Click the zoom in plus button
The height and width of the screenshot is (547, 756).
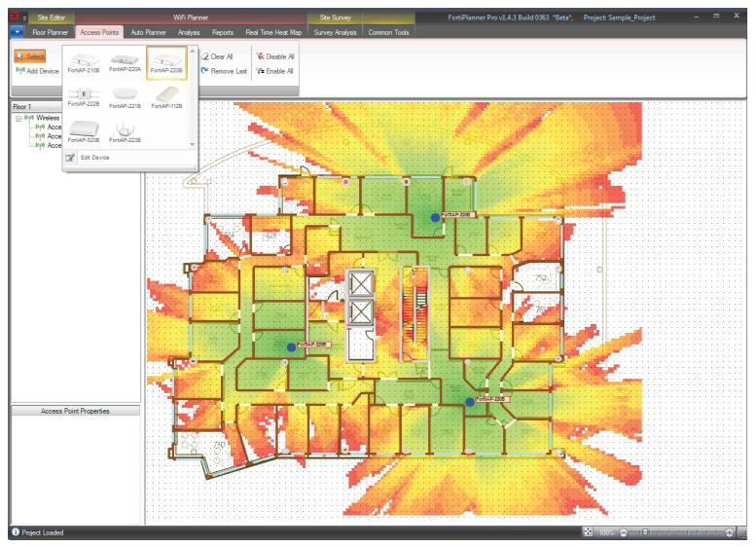[x=730, y=532]
